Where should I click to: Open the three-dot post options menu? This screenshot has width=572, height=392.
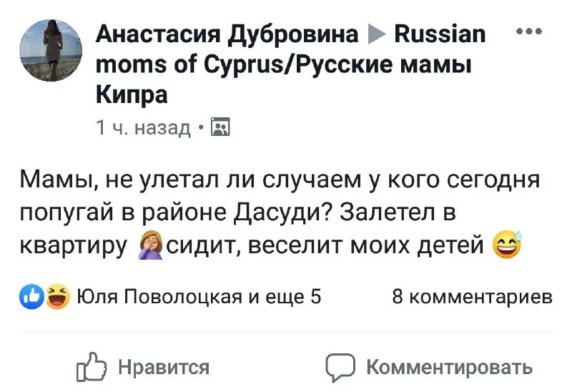click(530, 32)
